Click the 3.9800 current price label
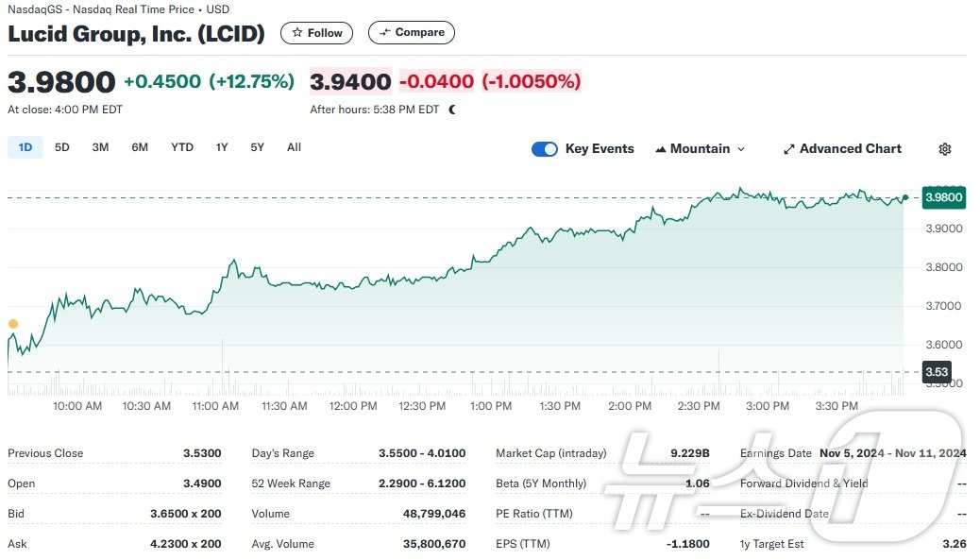The image size is (980, 560). coord(943,197)
